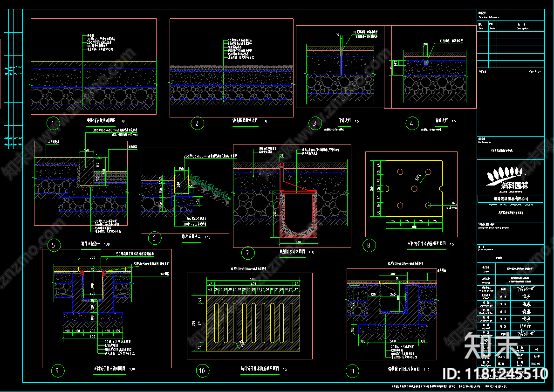Viewport: 554px width, 392px height.
Task: Pick the detail number 6 bubble
Action: 154,238
